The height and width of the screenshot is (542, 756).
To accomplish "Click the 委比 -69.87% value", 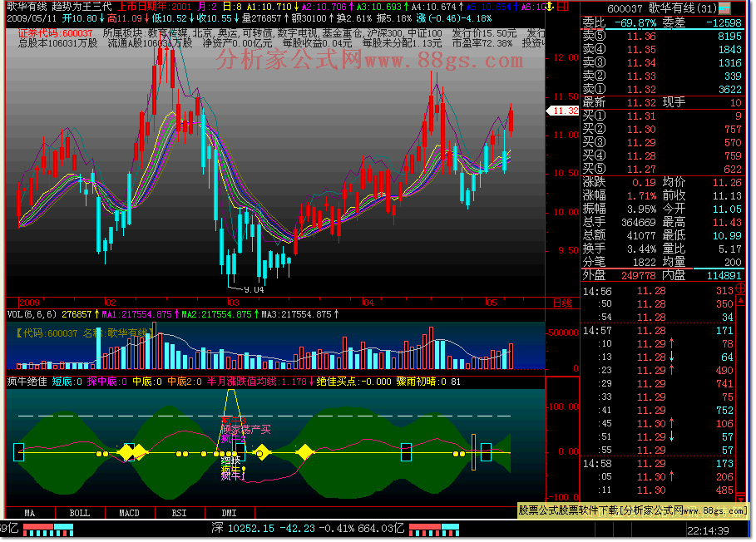I will pos(635,23).
